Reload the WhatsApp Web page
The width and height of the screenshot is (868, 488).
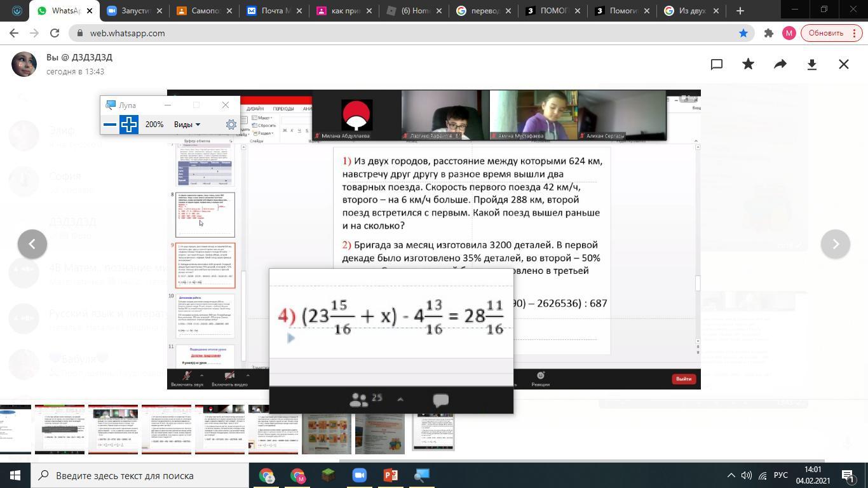point(55,33)
